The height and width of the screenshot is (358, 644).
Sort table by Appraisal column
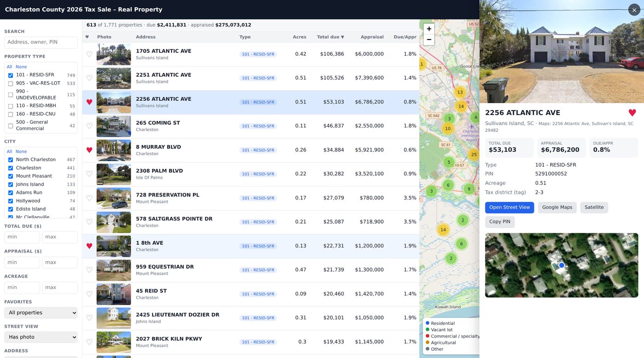[x=372, y=37]
